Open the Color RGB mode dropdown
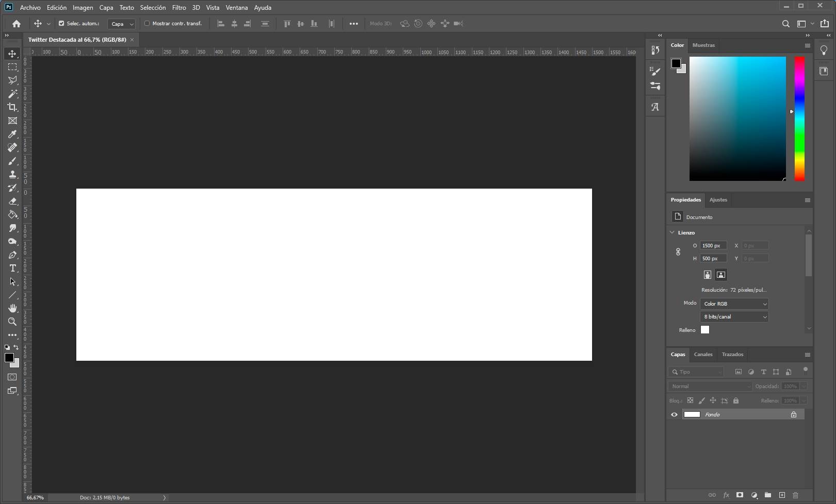Viewport: 836px width, 504px height. [734, 304]
